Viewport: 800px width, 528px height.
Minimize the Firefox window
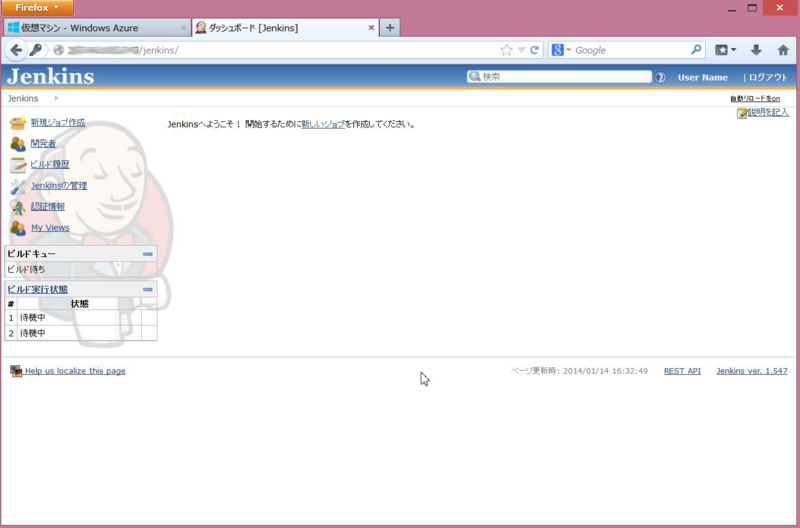[732, 8]
